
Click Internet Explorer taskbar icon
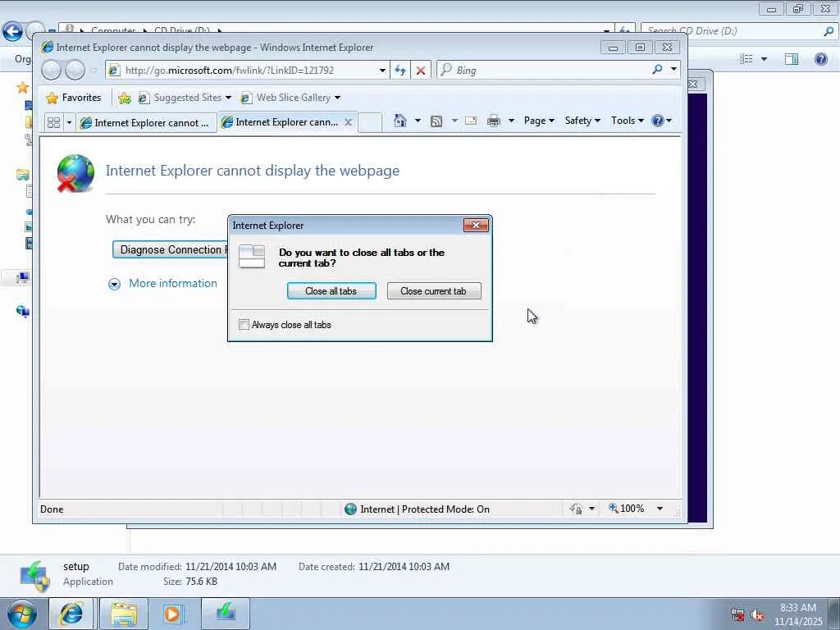71,614
